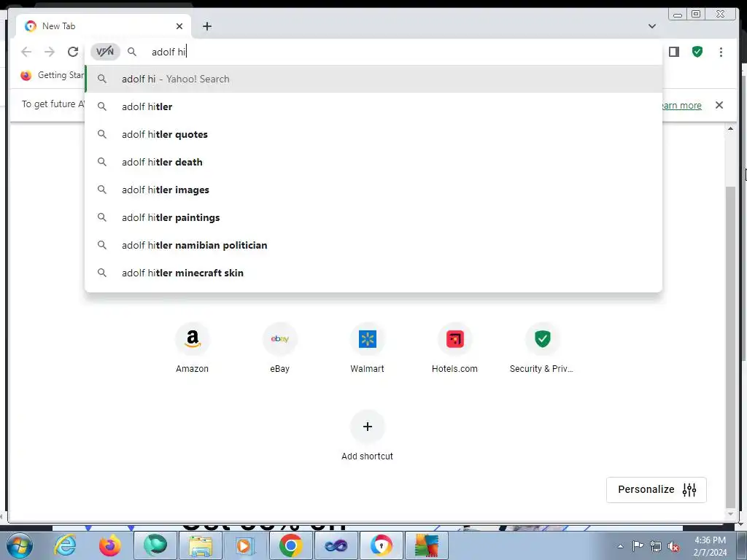Go forward with the right arrow

click(x=50, y=52)
